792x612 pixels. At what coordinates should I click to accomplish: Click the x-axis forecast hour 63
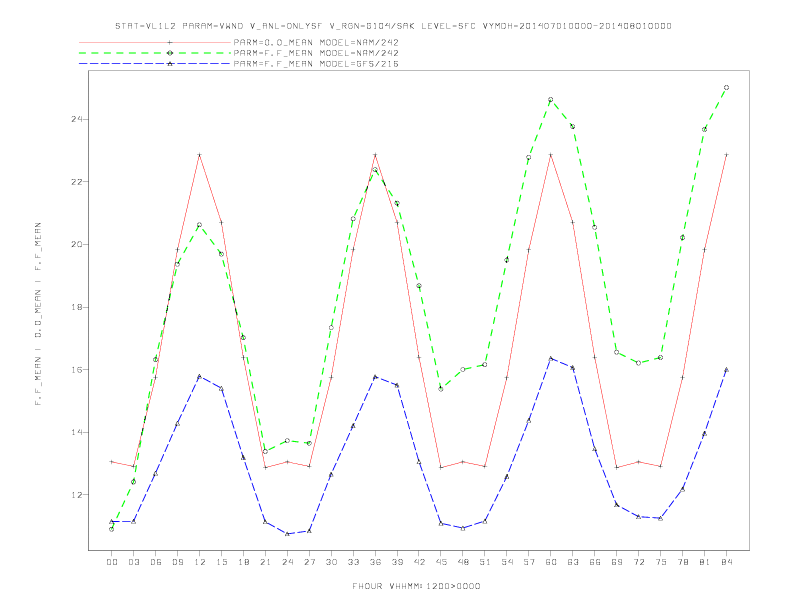coord(573,562)
